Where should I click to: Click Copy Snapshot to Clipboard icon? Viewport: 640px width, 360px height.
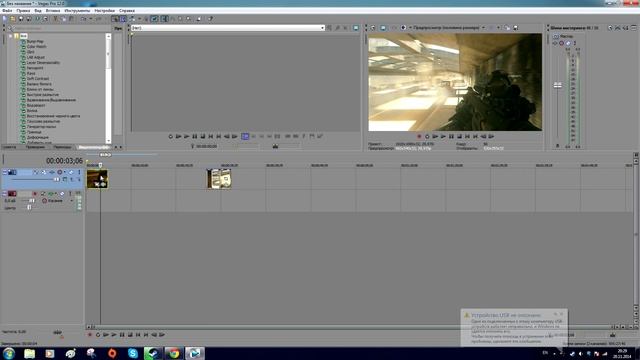[507, 28]
